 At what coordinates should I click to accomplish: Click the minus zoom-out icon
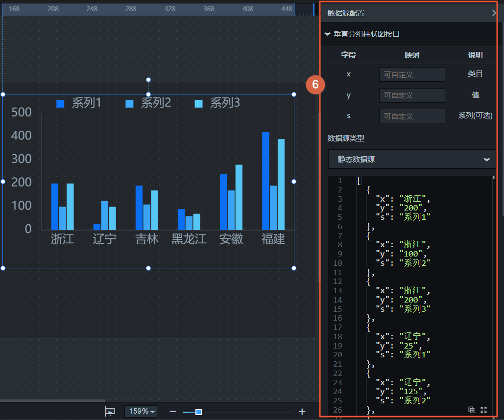(173, 412)
